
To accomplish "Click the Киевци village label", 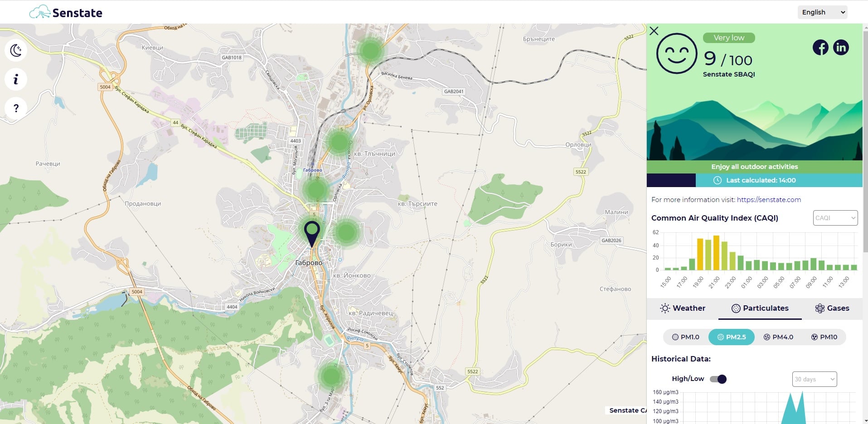I will (x=152, y=48).
